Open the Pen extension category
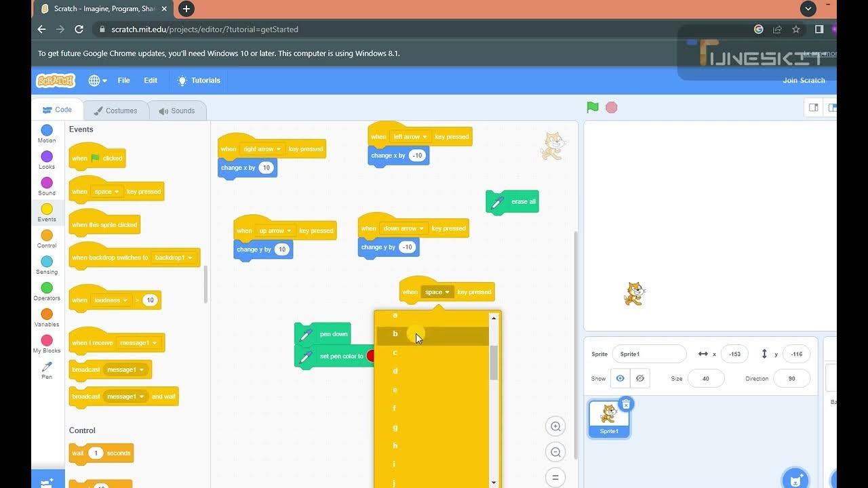The height and width of the screenshot is (488, 868). tap(47, 370)
